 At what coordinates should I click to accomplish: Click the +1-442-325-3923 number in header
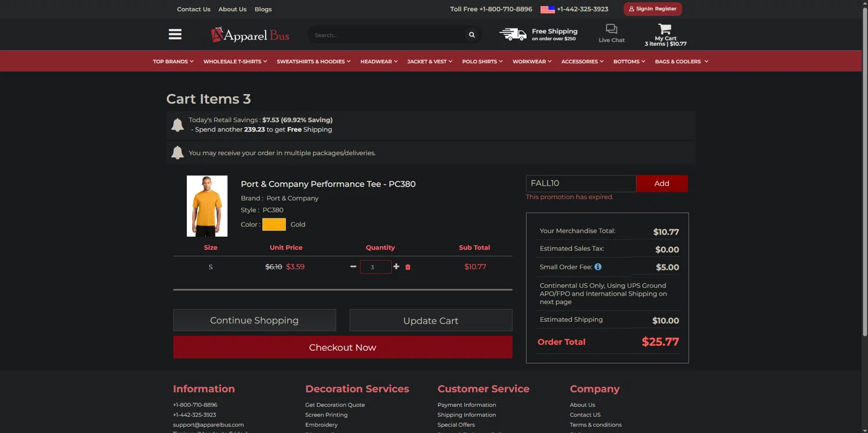tap(582, 9)
